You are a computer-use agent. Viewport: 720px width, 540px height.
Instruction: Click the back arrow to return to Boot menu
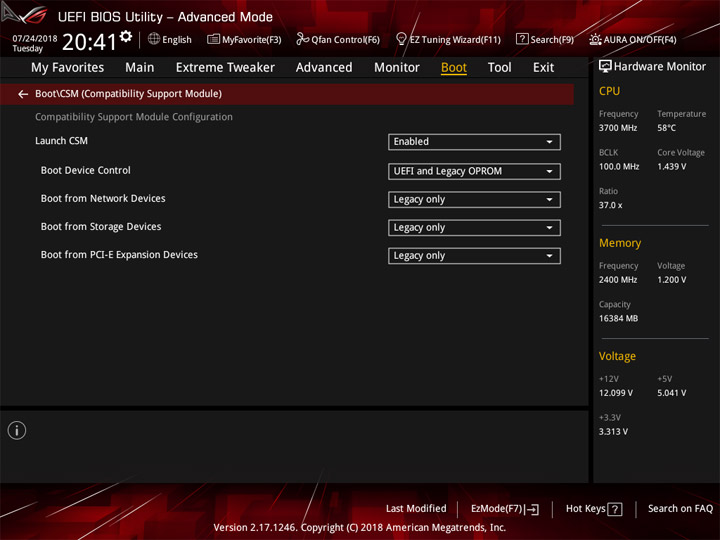tap(23, 94)
